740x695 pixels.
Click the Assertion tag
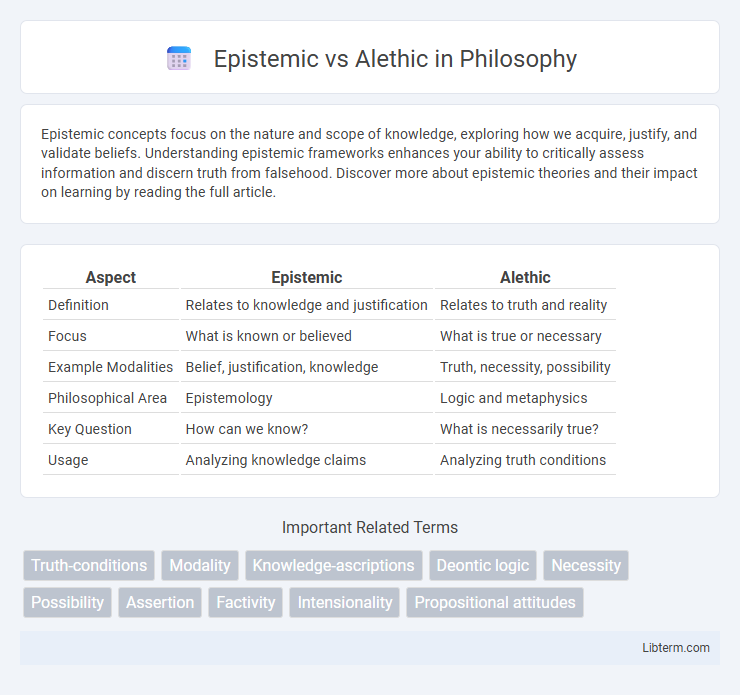(160, 603)
